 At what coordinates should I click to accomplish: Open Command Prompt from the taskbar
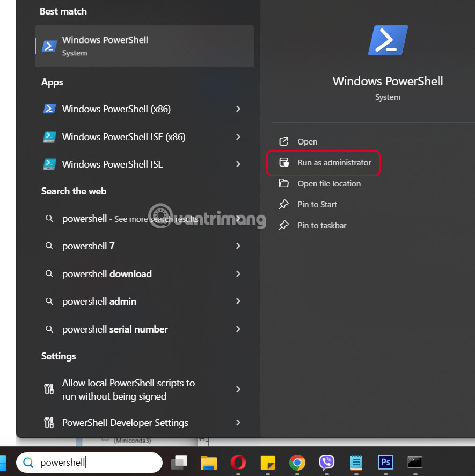point(415,462)
